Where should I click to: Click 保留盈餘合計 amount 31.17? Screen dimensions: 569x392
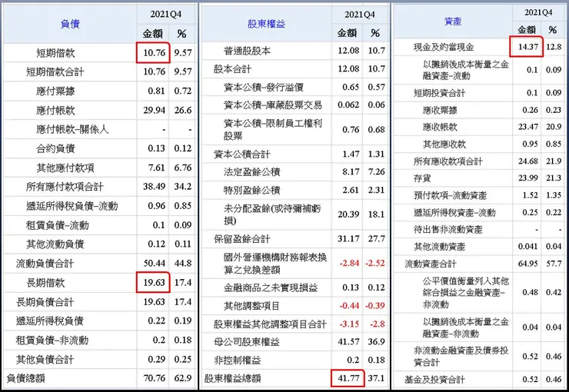point(348,239)
